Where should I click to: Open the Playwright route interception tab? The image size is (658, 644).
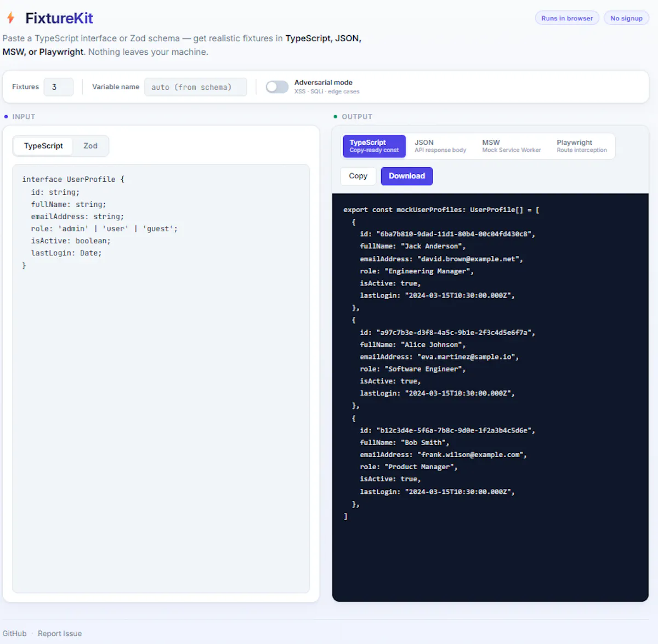click(x=582, y=146)
